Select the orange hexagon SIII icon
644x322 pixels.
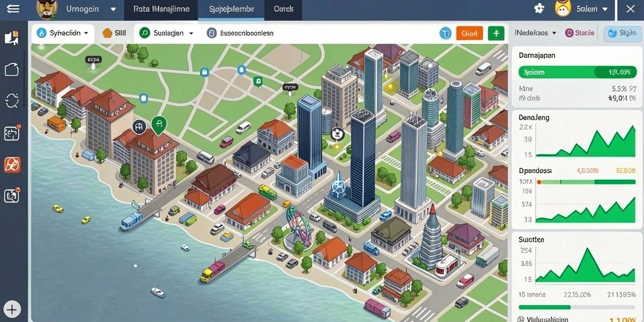coord(107,33)
